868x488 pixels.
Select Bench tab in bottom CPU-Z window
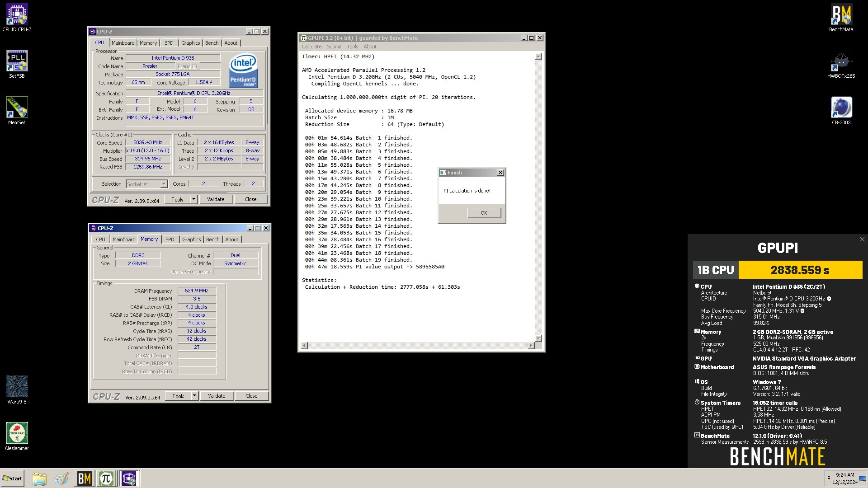213,239
